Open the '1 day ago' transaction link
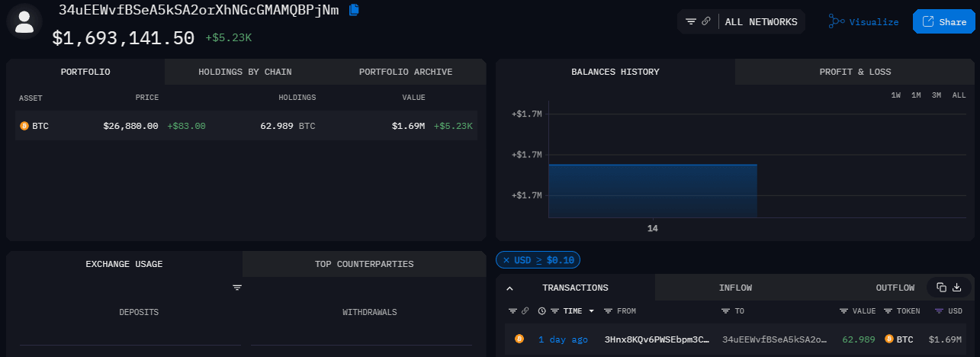Viewport: 980px width, 357px height. 563,339
